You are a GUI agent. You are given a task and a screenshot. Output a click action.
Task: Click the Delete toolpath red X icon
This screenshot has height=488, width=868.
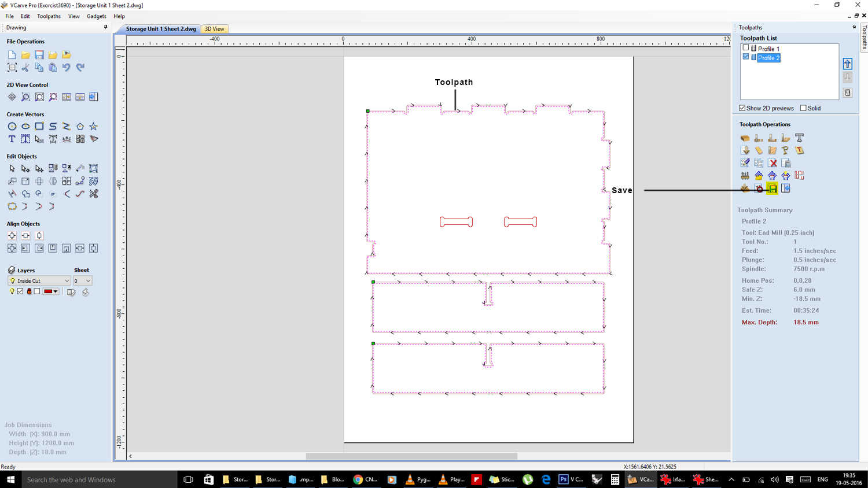click(x=773, y=163)
